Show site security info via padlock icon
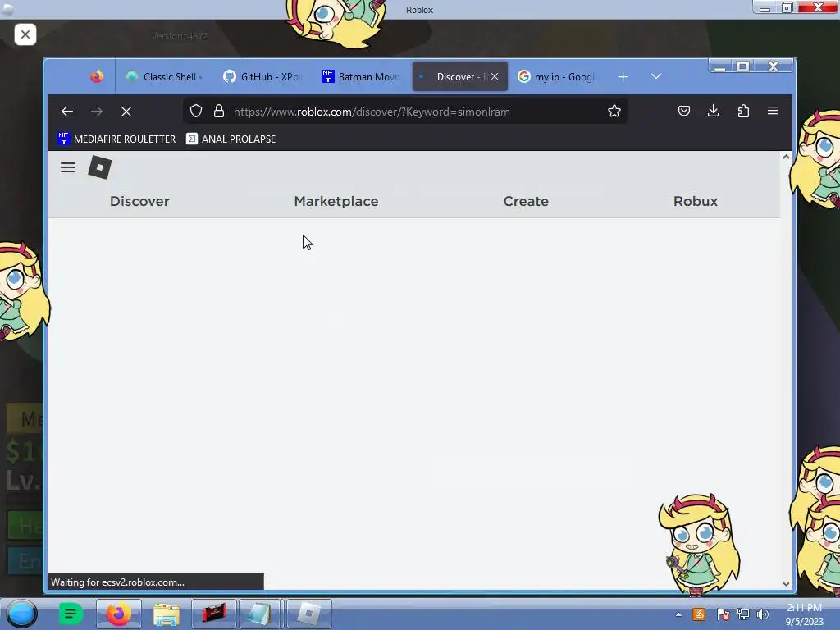Viewport: 840px width, 630px height. coord(218,112)
